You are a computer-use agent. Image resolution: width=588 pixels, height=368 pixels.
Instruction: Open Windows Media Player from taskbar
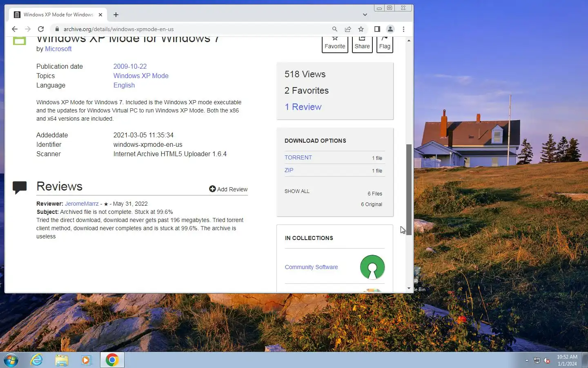86,360
